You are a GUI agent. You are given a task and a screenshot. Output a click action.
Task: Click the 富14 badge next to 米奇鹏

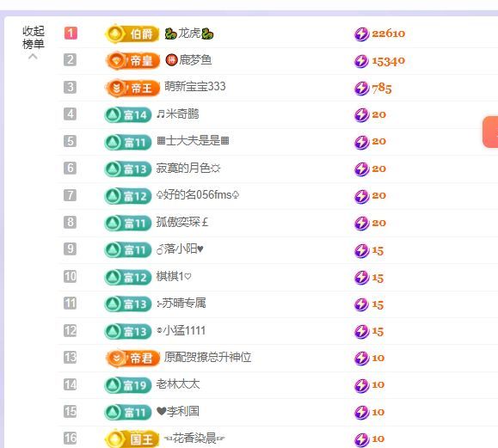click(127, 115)
